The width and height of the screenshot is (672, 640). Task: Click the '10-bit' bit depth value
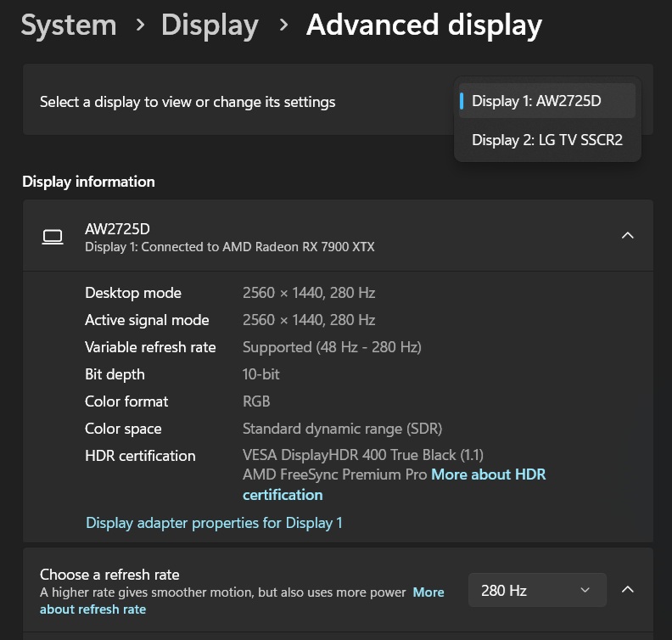(260, 374)
